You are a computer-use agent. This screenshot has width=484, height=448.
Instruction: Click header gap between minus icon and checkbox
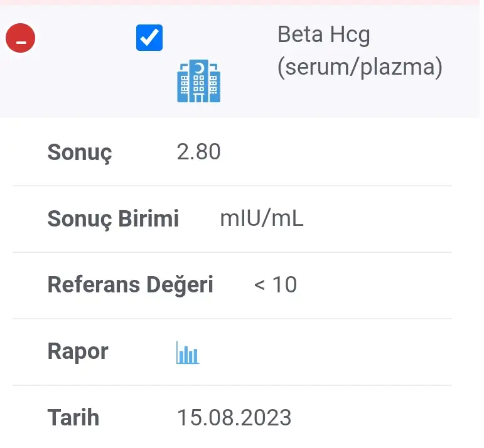(x=85, y=38)
